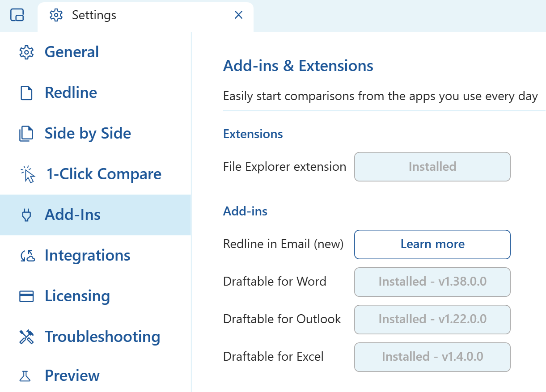Image resolution: width=546 pixels, height=392 pixels.
Task: Click the Integrations icon in the sidebar
Action: click(26, 255)
